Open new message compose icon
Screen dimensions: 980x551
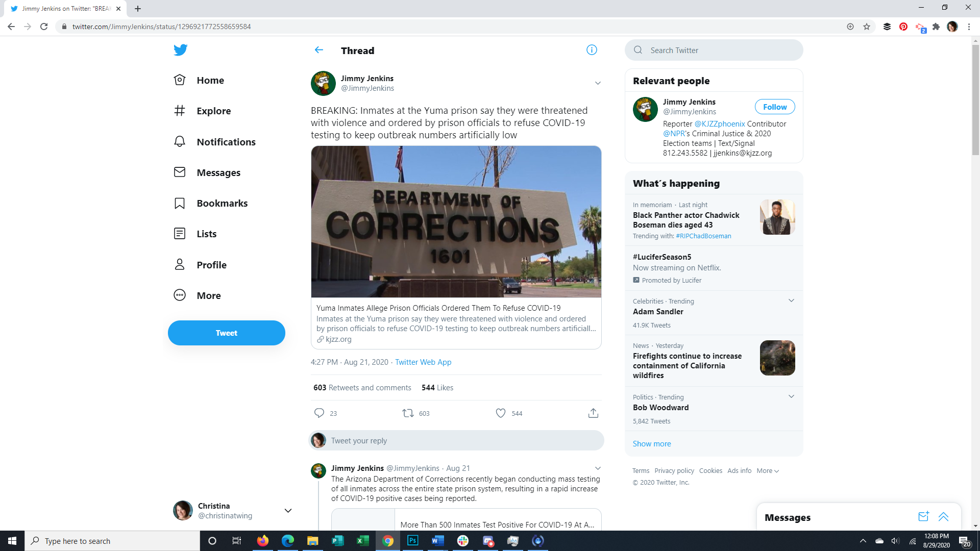(923, 517)
